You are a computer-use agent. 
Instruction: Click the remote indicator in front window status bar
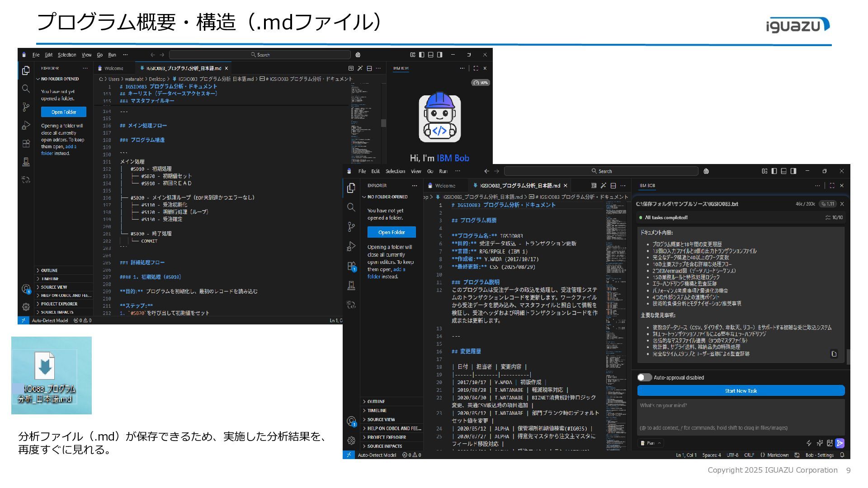point(349,455)
